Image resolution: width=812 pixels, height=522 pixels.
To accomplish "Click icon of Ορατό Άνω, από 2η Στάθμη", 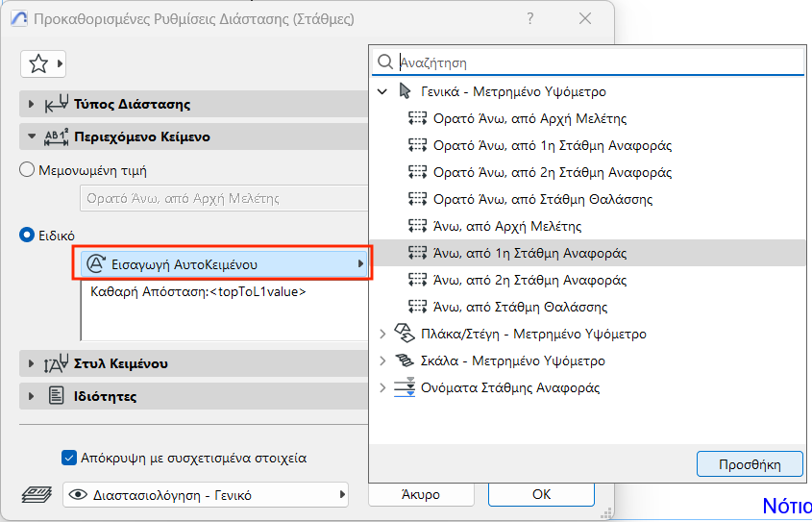I will point(417,172).
